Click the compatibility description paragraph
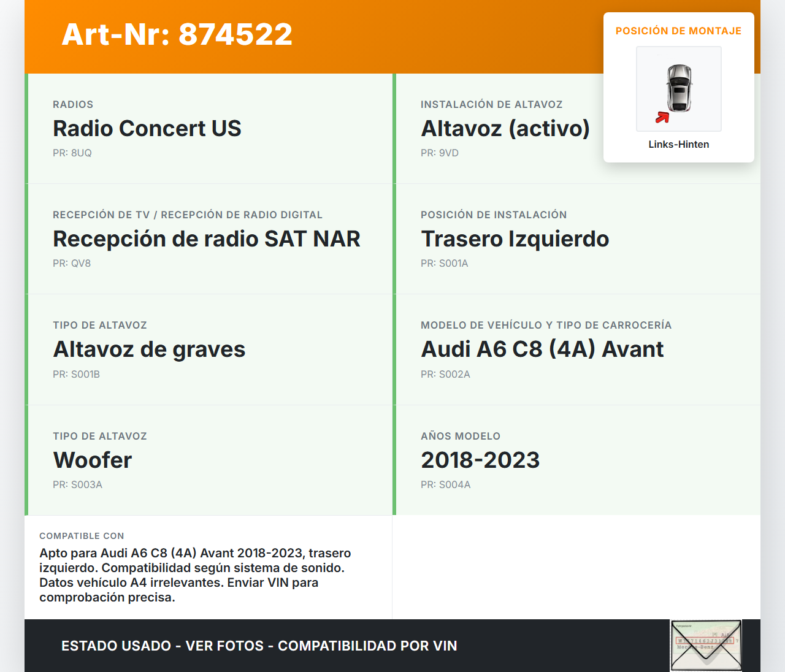The height and width of the screenshot is (672, 785). (195, 575)
